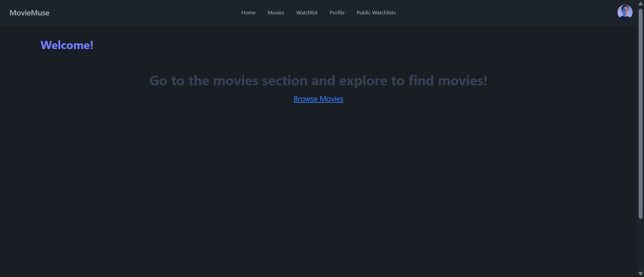Image resolution: width=644 pixels, height=277 pixels.
Task: Go to the Home nav item
Action: (248, 13)
